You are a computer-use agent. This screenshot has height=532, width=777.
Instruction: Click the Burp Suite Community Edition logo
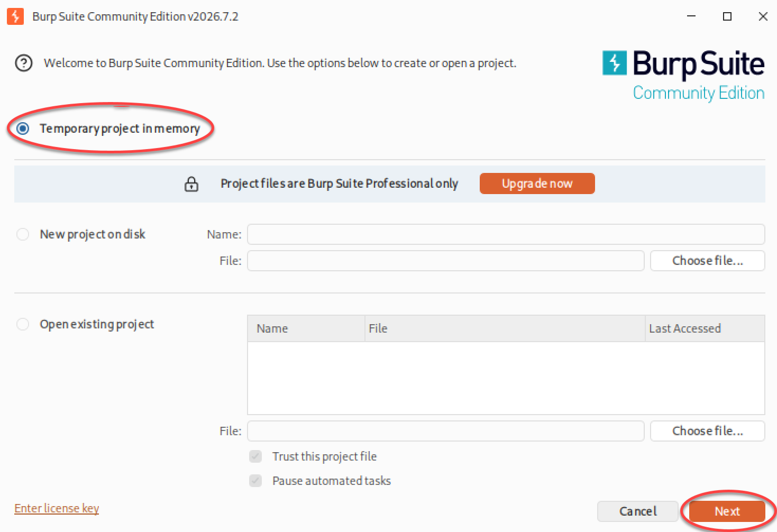coord(684,75)
